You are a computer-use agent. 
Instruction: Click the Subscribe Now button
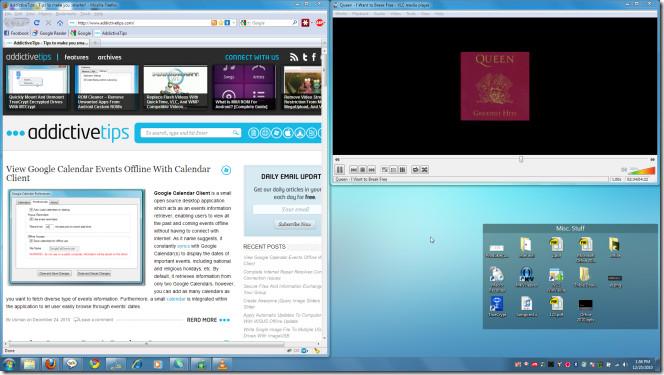tap(295, 224)
